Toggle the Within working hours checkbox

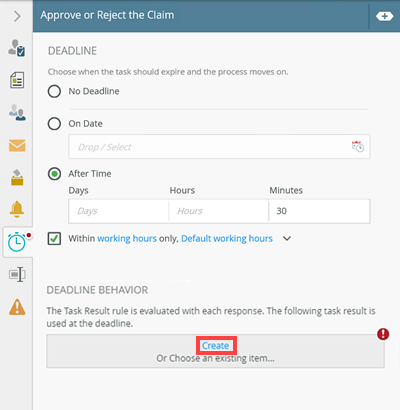coord(54,239)
